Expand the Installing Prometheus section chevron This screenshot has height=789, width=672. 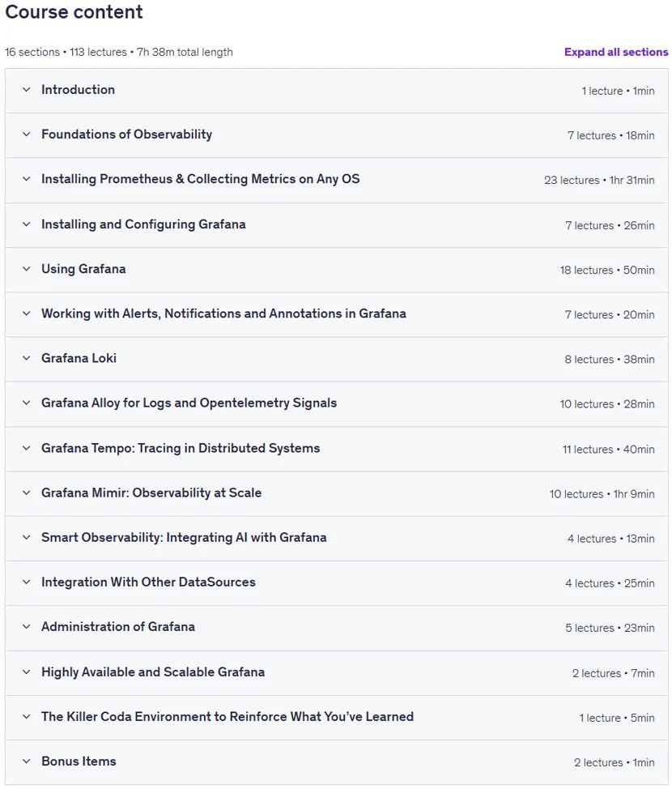coord(26,179)
